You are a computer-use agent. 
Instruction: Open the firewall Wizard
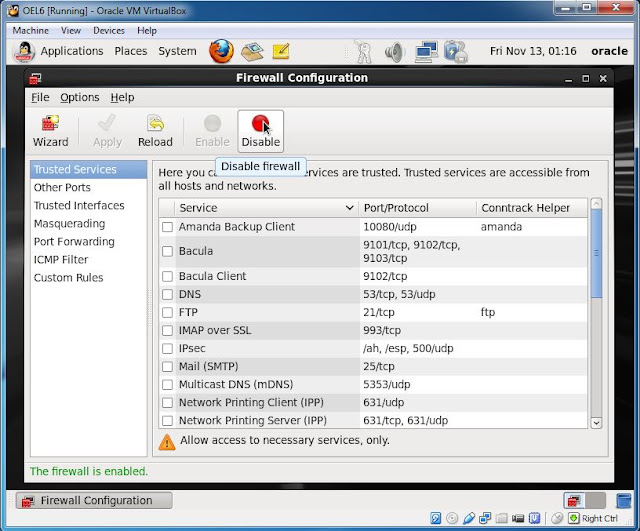51,131
